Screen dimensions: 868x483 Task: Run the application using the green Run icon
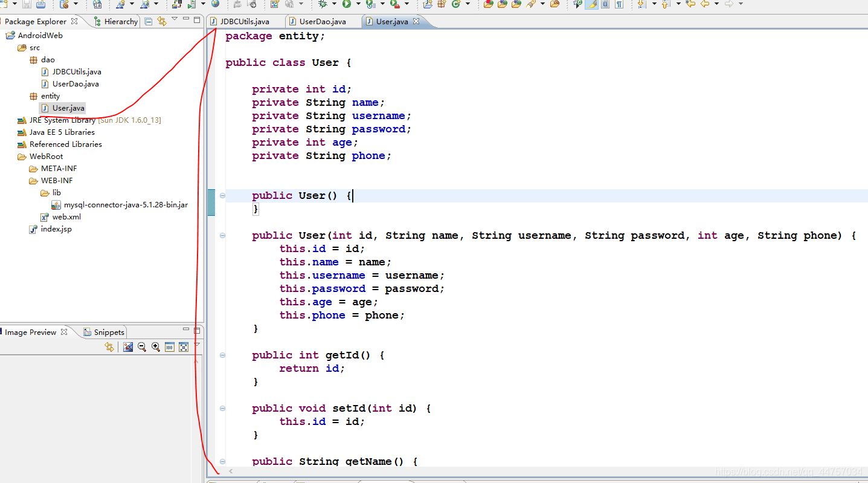click(x=346, y=5)
